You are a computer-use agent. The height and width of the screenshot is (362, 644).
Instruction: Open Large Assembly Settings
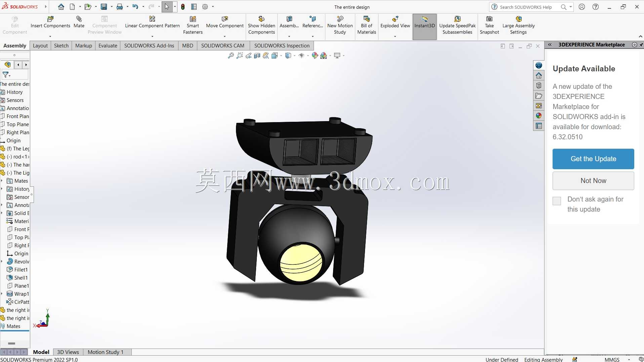pos(519,25)
